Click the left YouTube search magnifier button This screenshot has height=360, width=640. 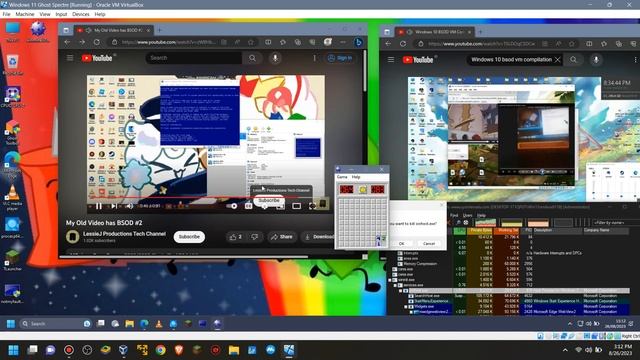(253, 58)
